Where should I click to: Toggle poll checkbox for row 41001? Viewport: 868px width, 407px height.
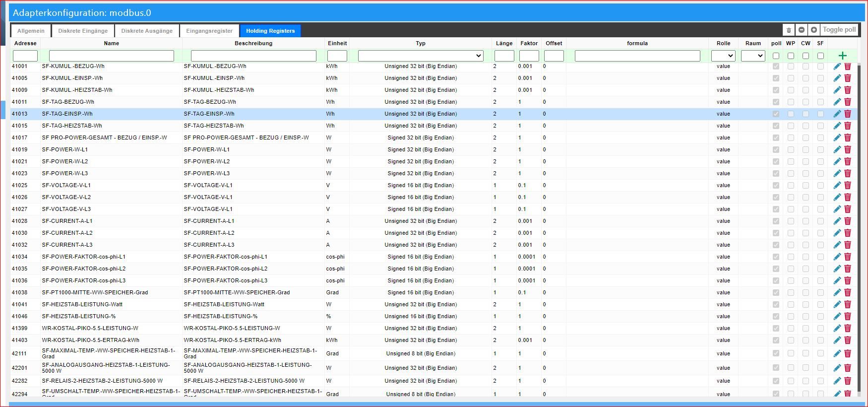point(776,66)
